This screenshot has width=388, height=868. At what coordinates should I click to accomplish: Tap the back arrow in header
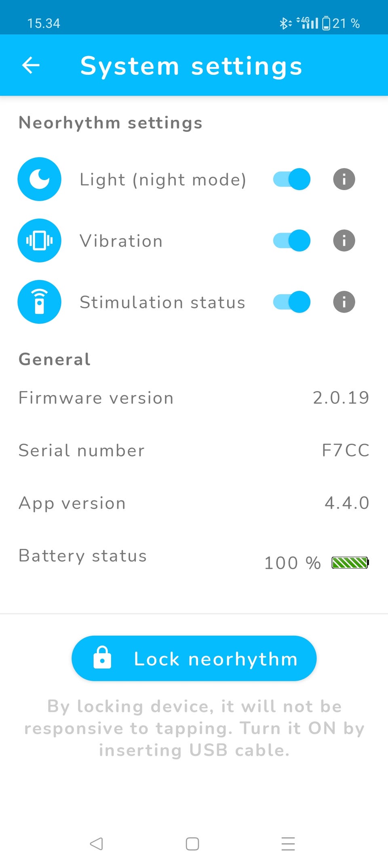pos(31,66)
